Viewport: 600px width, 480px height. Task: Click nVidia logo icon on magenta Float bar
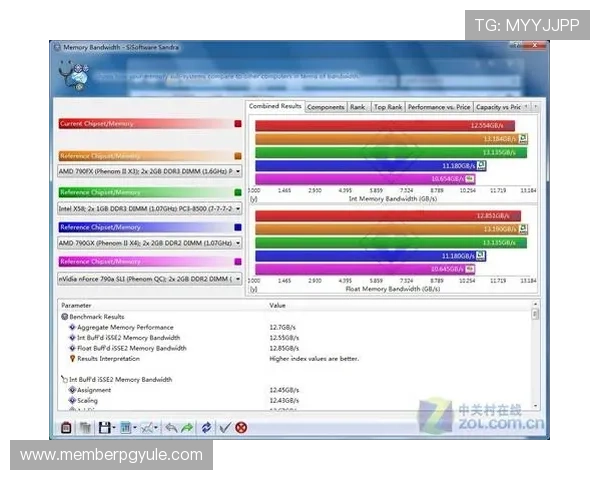pos(470,269)
